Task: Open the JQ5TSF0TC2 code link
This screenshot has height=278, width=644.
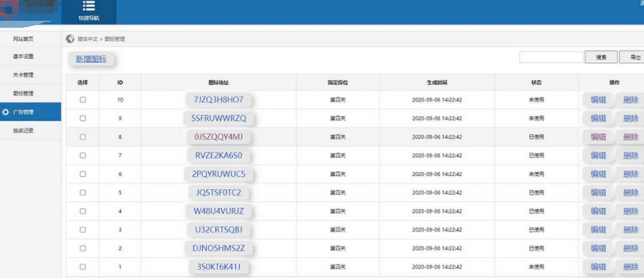Action: tap(219, 193)
